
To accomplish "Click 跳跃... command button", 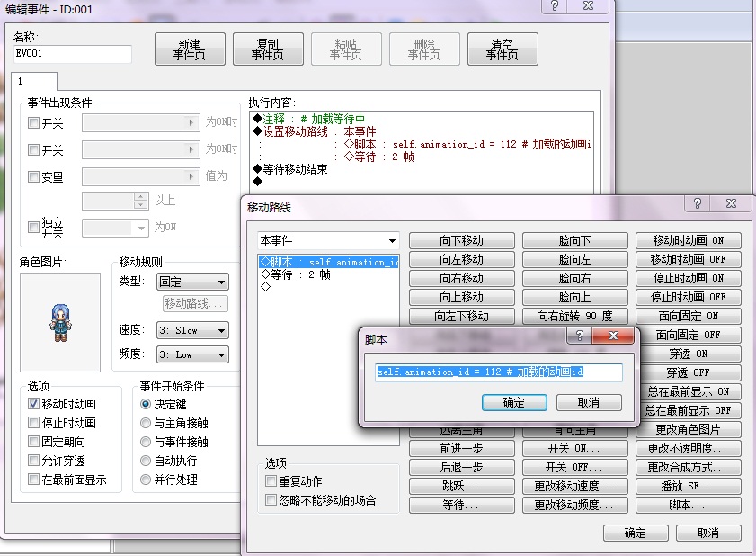I will pos(461,486).
